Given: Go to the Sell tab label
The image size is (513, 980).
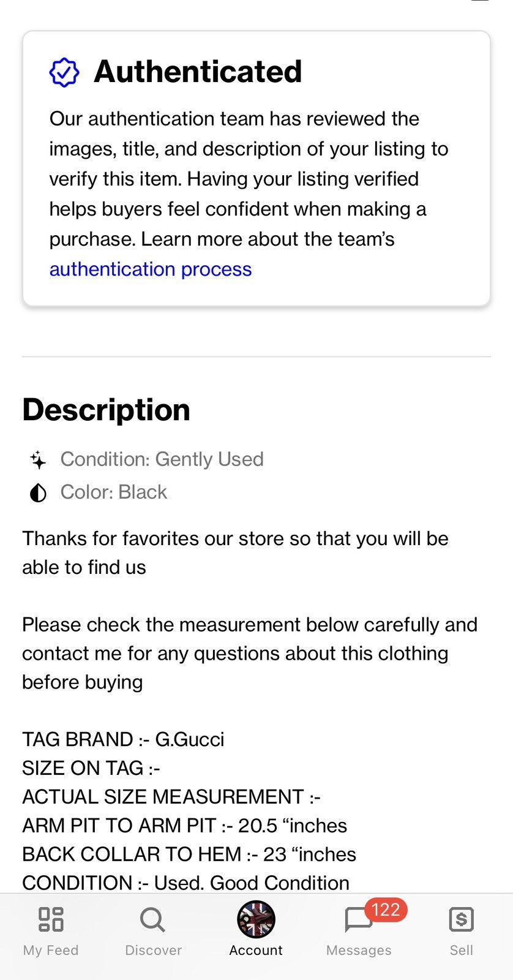Looking at the screenshot, I should click(462, 950).
